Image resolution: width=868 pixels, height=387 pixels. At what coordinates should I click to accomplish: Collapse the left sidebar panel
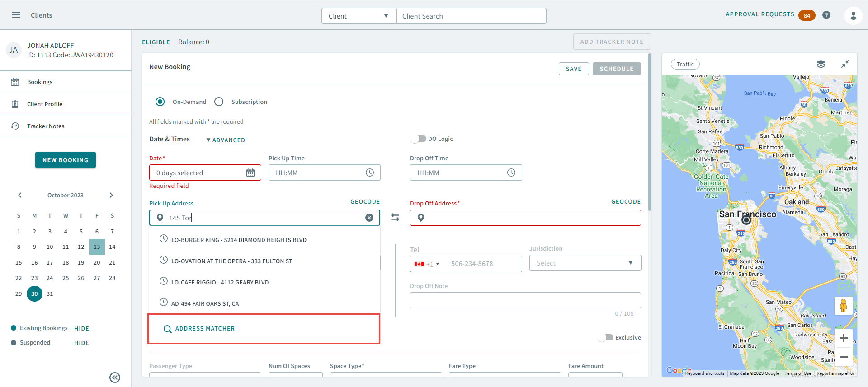(x=115, y=378)
